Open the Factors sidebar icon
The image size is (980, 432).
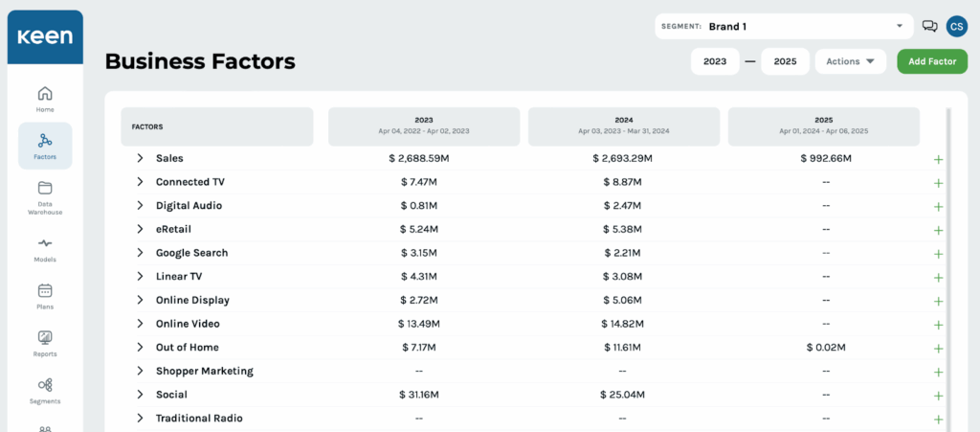45,140
